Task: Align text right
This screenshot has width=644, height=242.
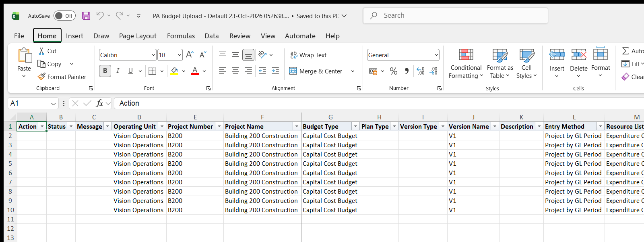Action: click(248, 71)
